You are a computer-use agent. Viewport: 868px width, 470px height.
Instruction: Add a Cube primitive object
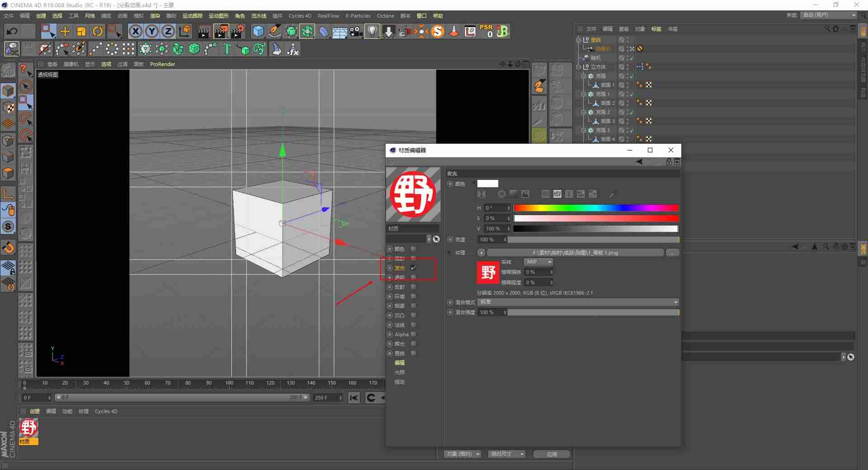tap(258, 31)
